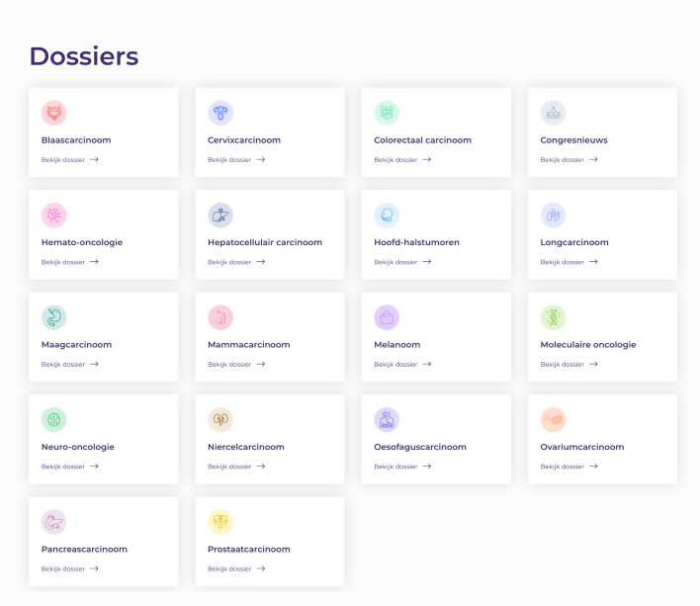Click the Colorectaal carcinoom intestine icon

(387, 113)
